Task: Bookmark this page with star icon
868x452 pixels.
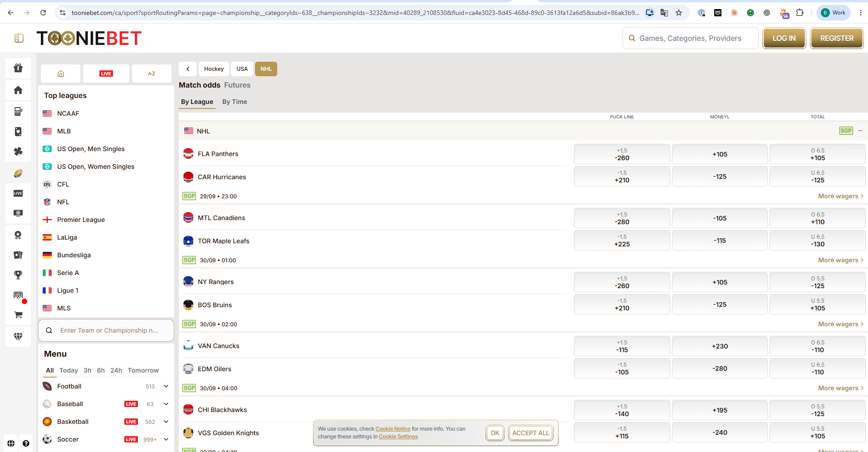Action: click(679, 13)
